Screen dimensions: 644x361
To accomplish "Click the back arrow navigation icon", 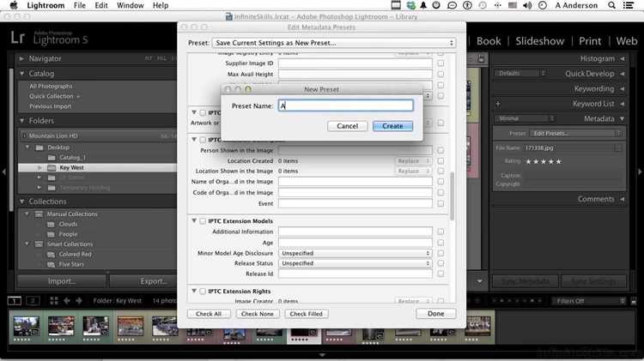I will [x=66, y=301].
